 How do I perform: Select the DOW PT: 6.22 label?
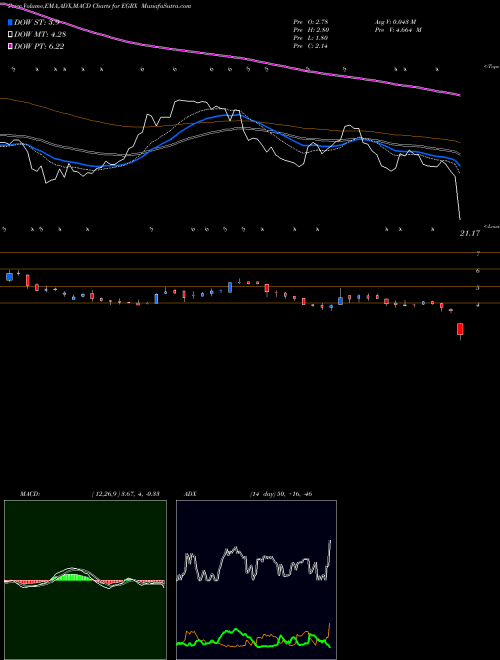coord(39,46)
